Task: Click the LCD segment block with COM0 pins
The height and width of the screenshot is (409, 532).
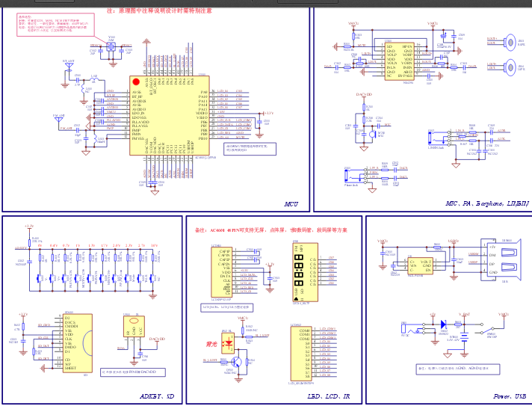Action: click(x=301, y=354)
